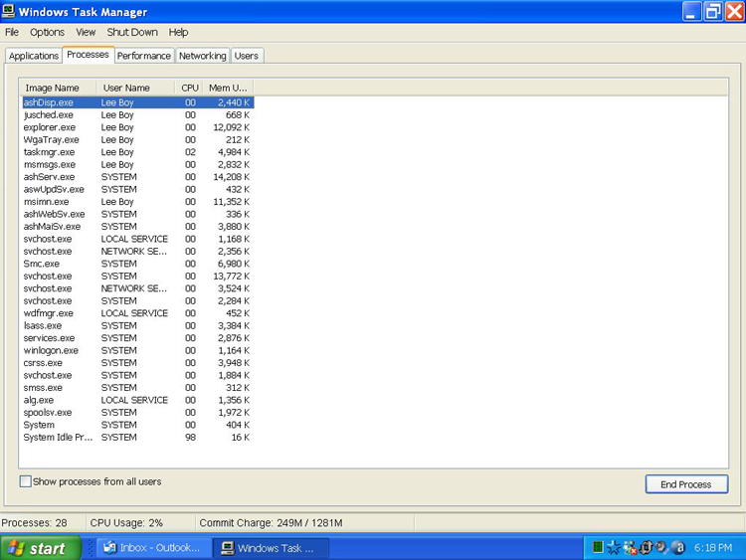Open the Help menu
746x560 pixels.
178,33
